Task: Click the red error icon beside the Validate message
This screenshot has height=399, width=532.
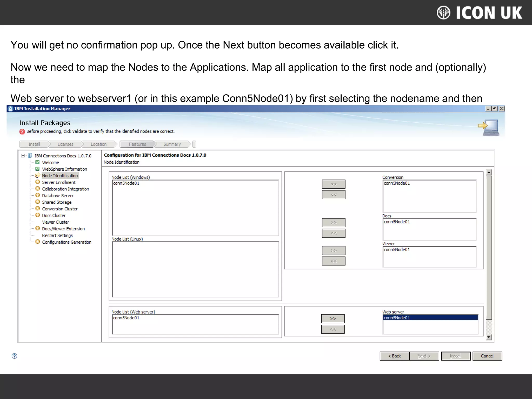Action: pyautogui.click(x=22, y=132)
